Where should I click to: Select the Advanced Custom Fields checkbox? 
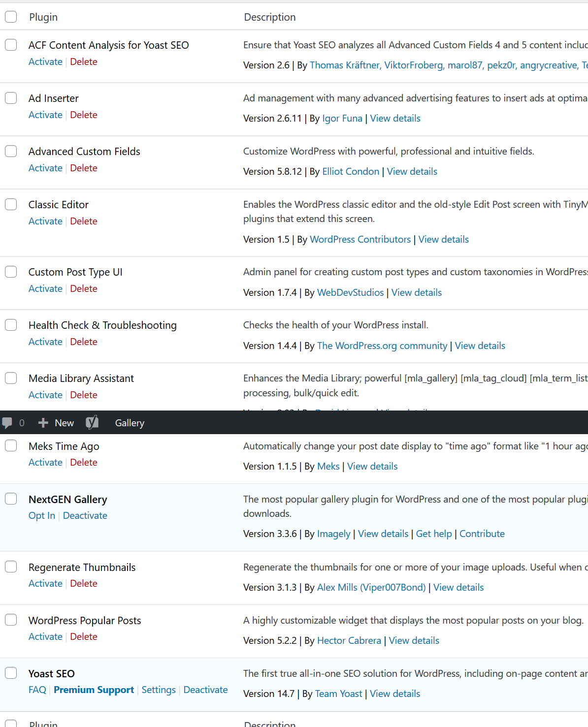click(11, 151)
